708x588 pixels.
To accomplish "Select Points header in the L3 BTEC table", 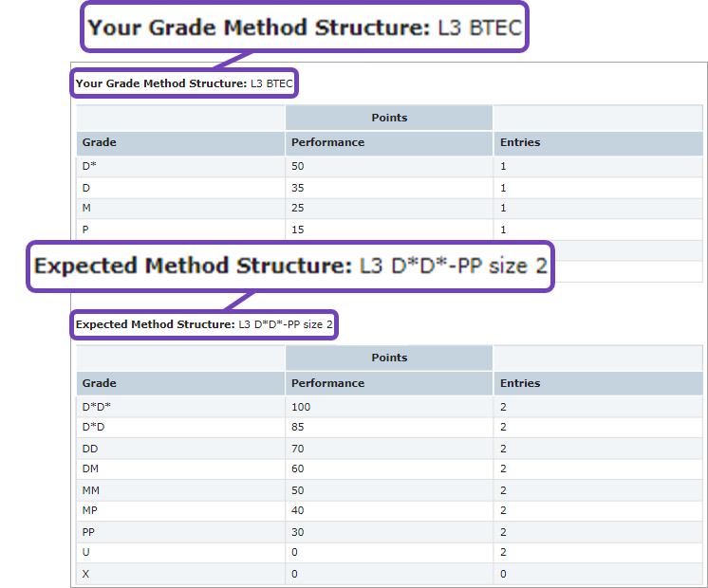I will [x=389, y=118].
